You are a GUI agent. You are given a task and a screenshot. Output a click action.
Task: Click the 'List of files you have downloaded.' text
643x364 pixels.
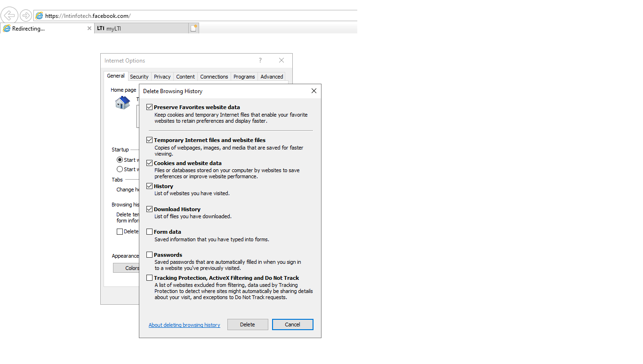click(x=193, y=216)
